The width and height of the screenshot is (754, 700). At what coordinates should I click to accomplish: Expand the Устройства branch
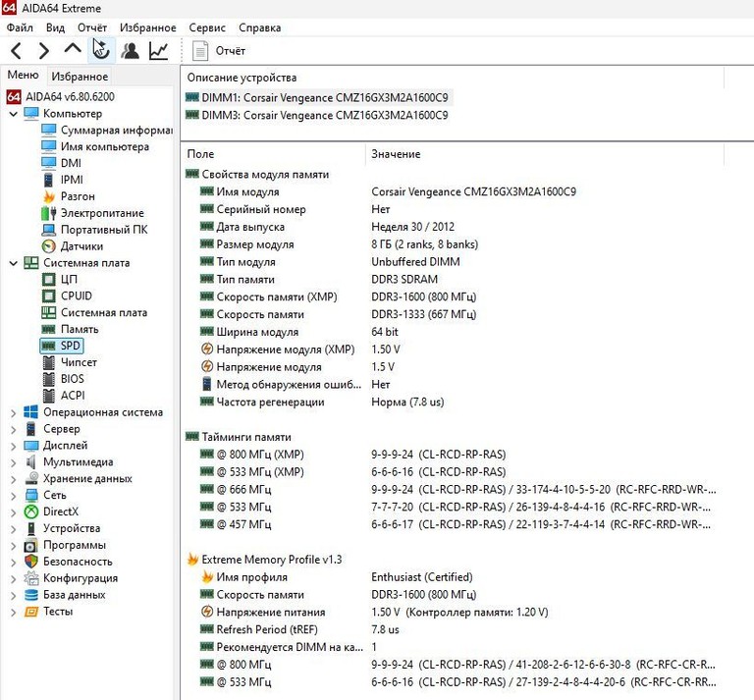[x=14, y=529]
